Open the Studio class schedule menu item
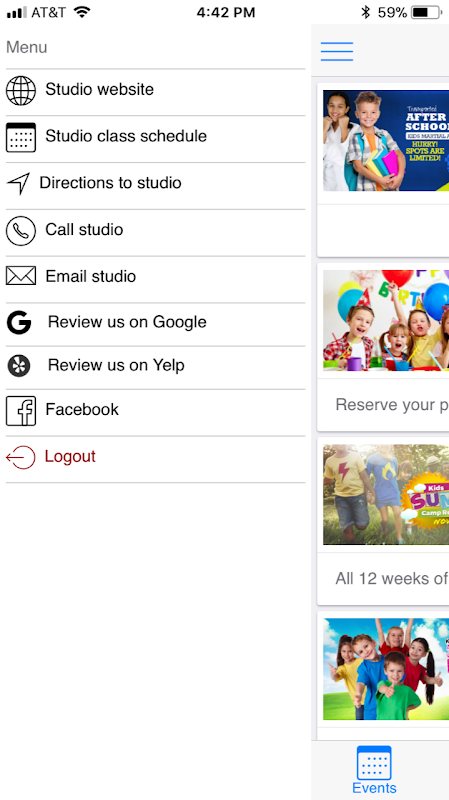The width and height of the screenshot is (449, 800). (x=156, y=139)
